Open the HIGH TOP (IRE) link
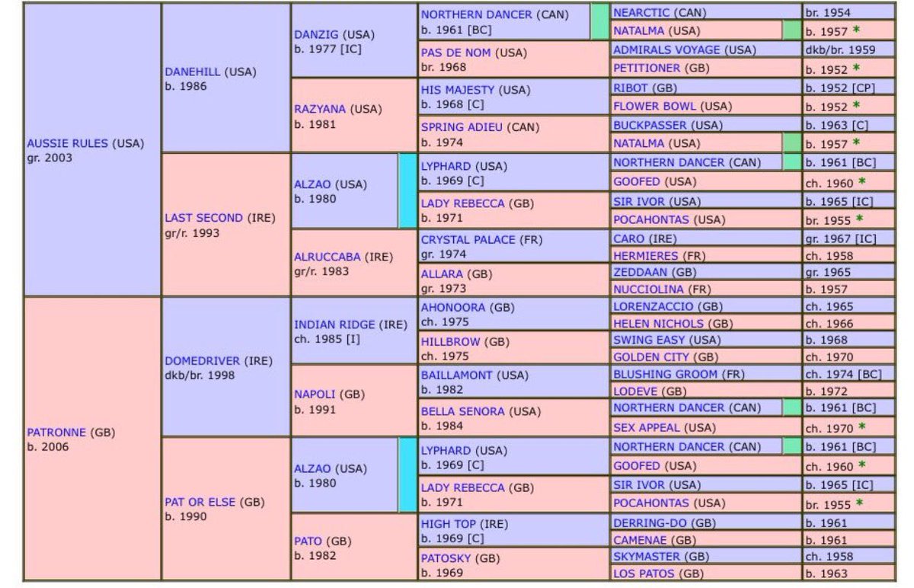Screen dimensions: 914x588 click(464, 524)
